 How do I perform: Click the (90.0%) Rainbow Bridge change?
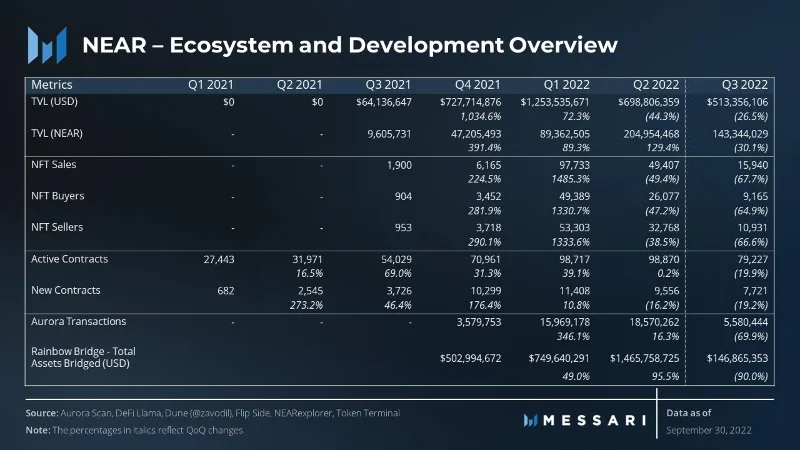coord(751,377)
